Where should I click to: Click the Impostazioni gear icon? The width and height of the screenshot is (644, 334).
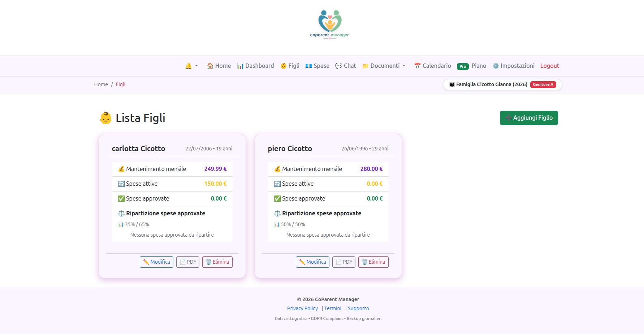tap(496, 66)
